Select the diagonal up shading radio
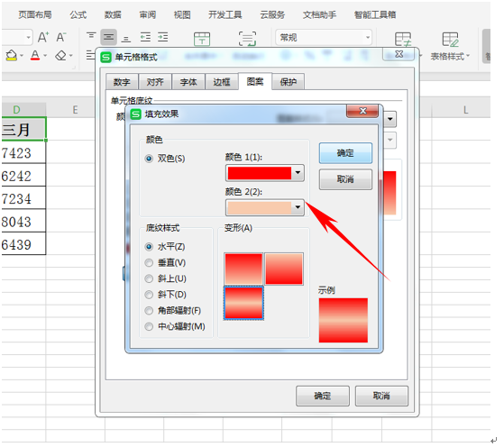504x447 pixels. [x=149, y=278]
